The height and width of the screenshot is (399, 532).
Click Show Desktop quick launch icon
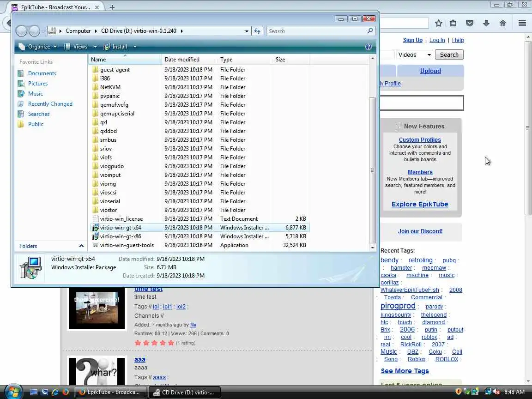click(x=34, y=392)
